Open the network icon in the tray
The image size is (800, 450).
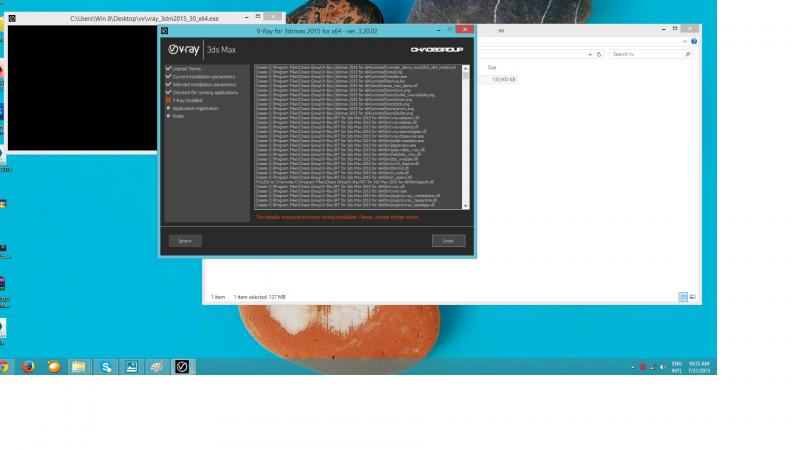point(653,367)
